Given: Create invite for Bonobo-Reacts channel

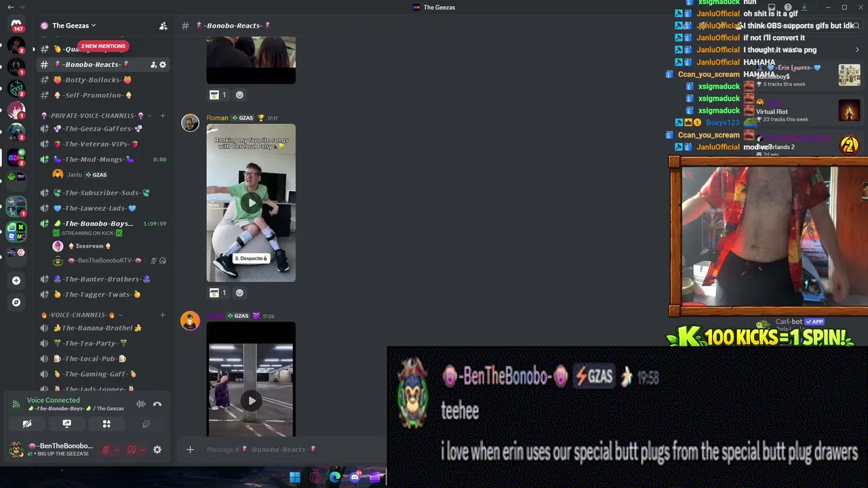Looking at the screenshot, I should point(153,64).
